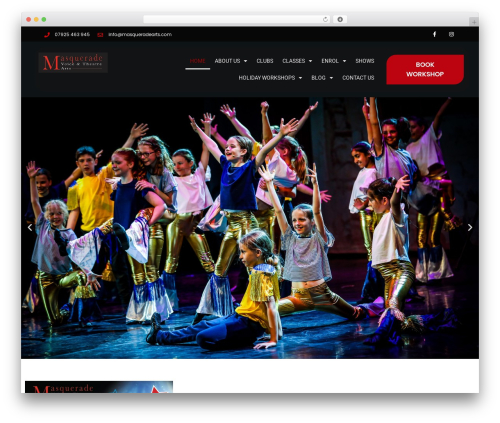Open new tab with plus button
This screenshot has height=423, width=500.
coord(474,22)
